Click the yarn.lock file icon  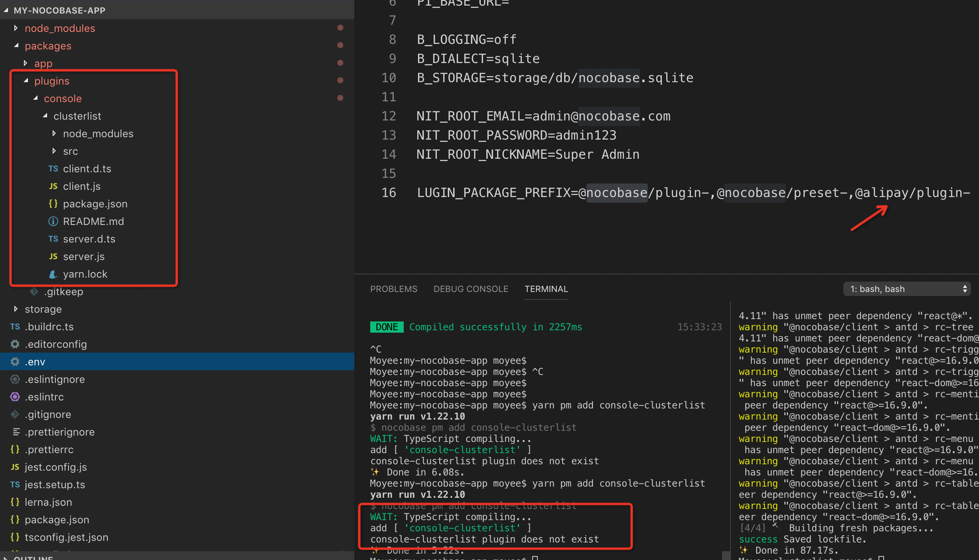(x=53, y=274)
